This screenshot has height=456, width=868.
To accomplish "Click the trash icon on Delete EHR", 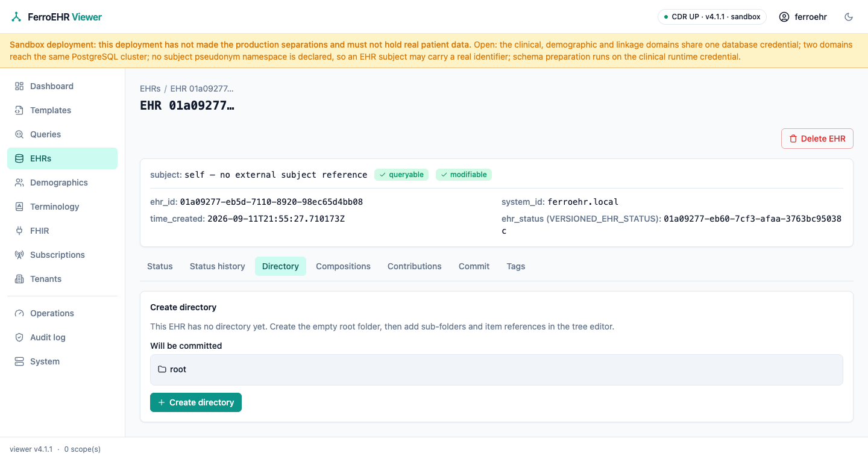I will click(x=793, y=139).
